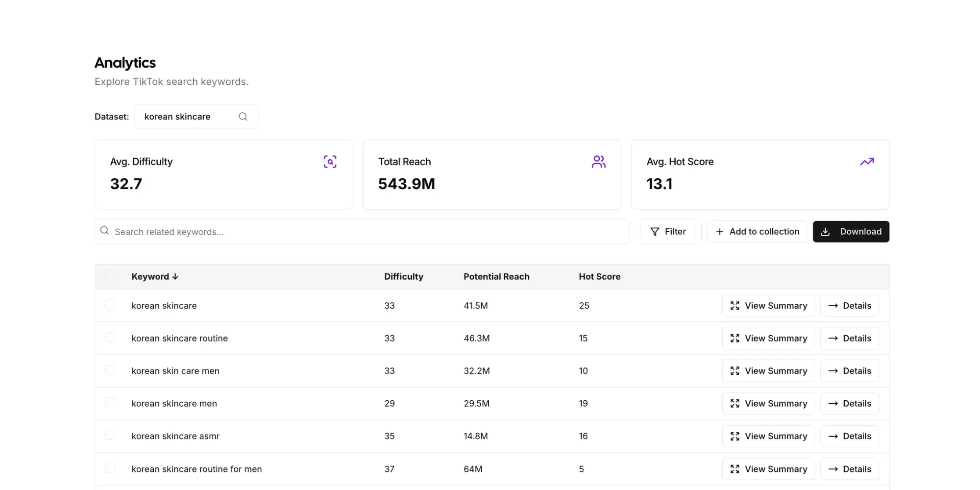Click the funnel icon inside the Filter button

coord(655,231)
